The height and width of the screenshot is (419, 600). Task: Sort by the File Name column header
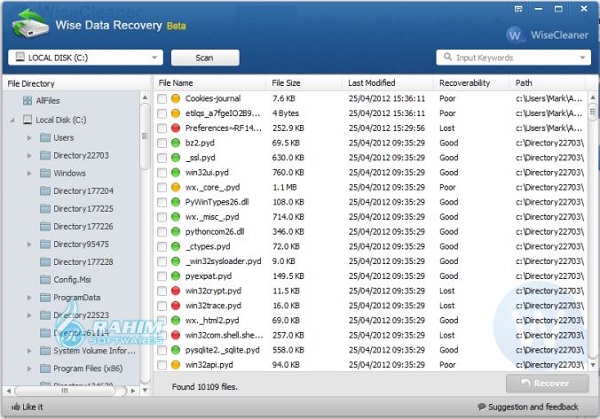click(210, 83)
